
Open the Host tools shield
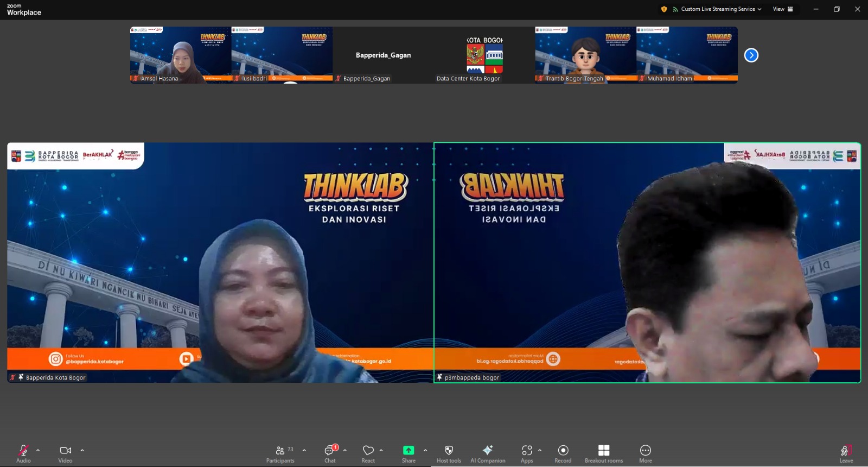(449, 453)
